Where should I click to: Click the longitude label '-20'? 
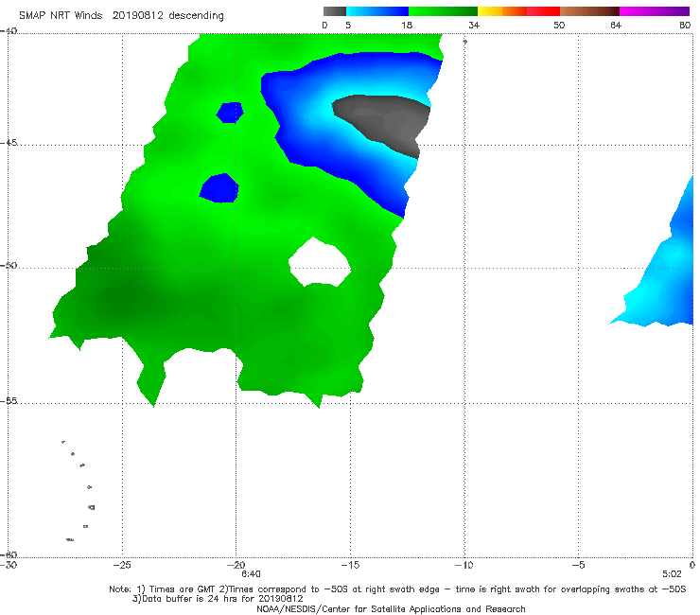pyautogui.click(x=236, y=565)
